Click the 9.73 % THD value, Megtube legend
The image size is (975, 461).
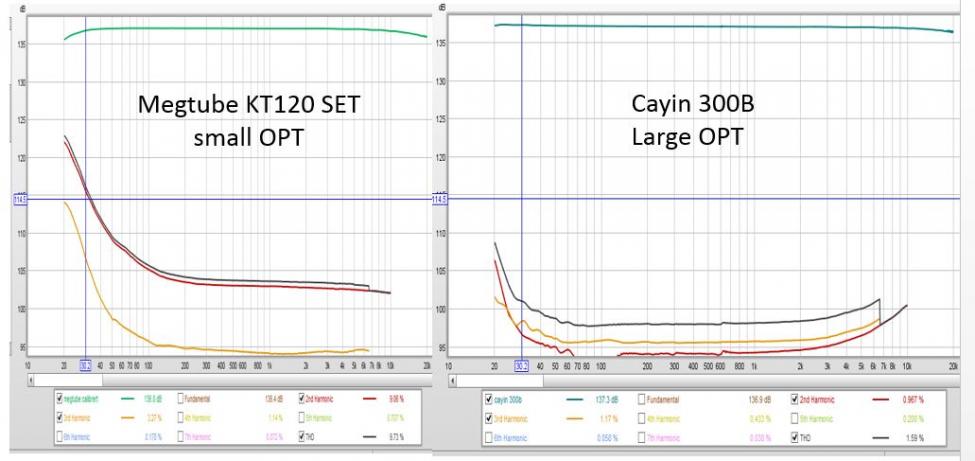pos(396,437)
